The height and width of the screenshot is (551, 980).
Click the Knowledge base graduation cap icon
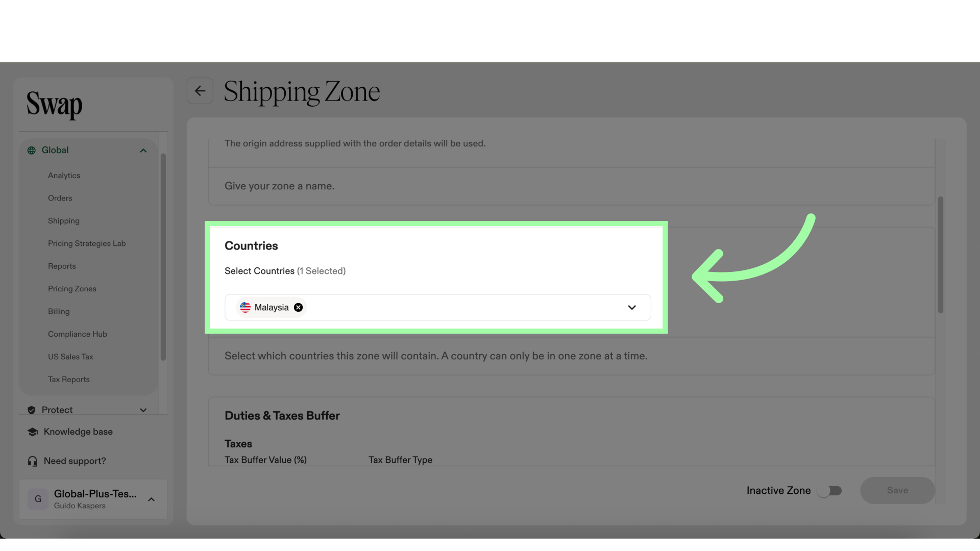(33, 432)
